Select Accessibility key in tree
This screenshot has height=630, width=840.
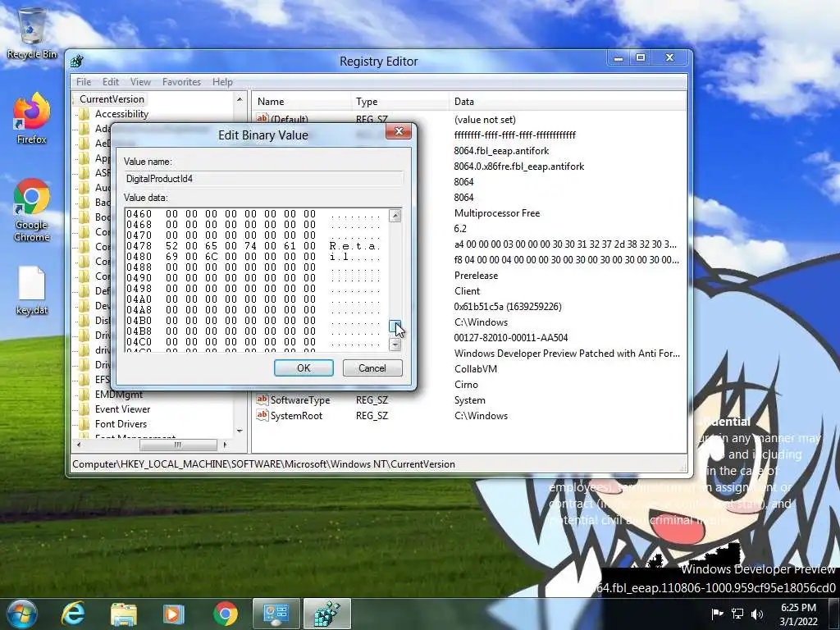coord(121,114)
